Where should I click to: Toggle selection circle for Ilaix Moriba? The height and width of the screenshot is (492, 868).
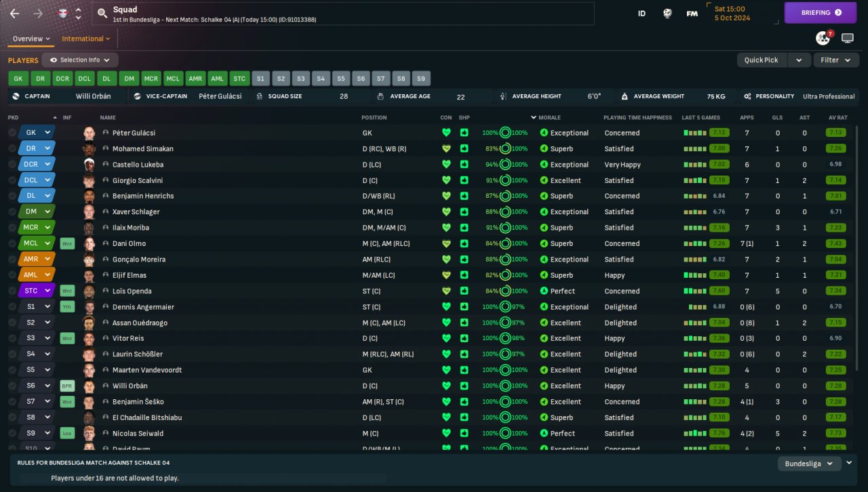click(x=12, y=228)
